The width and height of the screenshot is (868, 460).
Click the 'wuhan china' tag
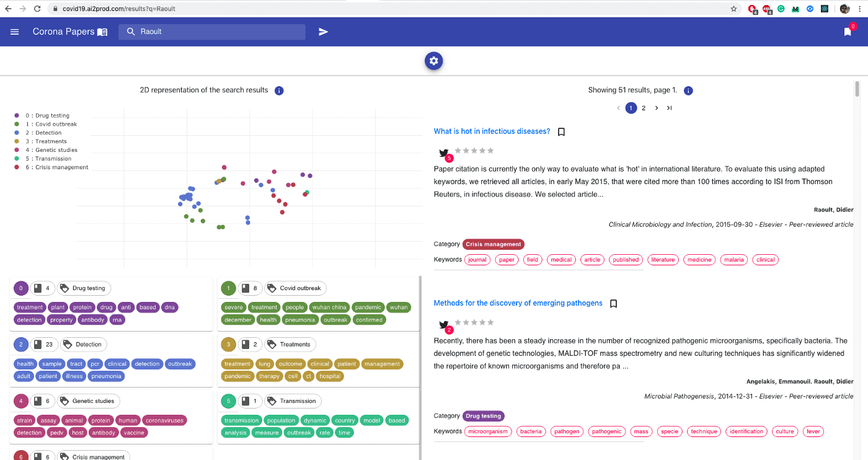tap(330, 307)
